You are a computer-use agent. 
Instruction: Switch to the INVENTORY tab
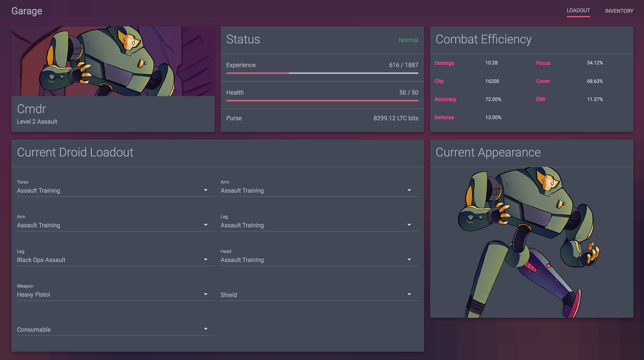point(619,11)
